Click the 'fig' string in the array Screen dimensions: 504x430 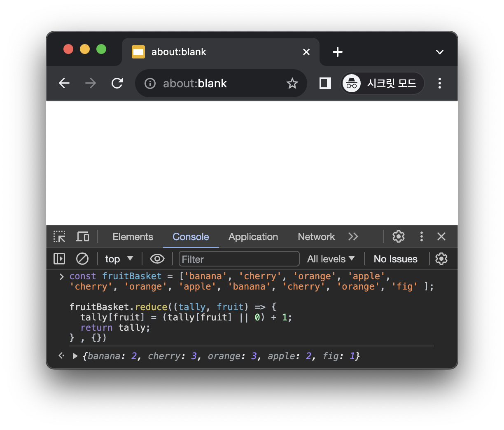404,286
